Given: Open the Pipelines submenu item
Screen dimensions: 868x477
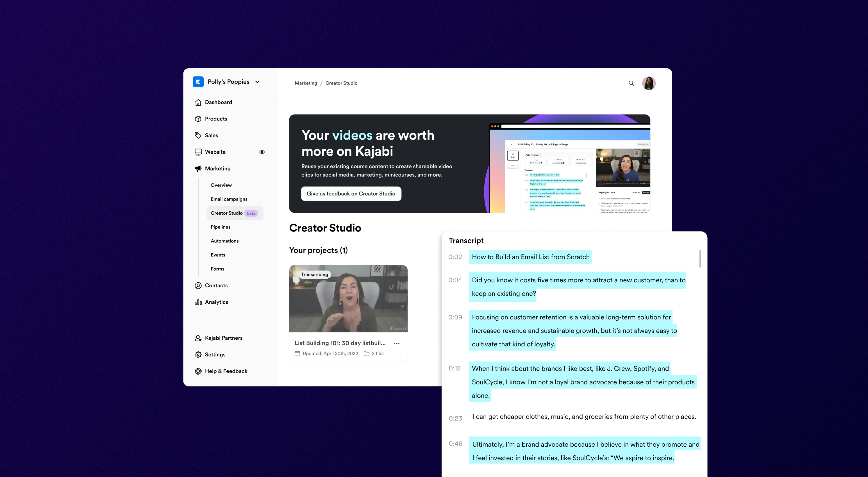Looking at the screenshot, I should pyautogui.click(x=220, y=227).
